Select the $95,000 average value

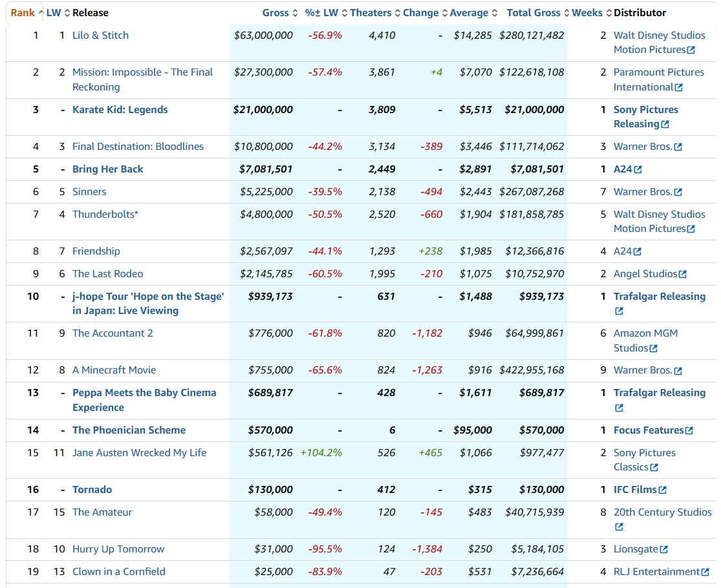tap(473, 430)
